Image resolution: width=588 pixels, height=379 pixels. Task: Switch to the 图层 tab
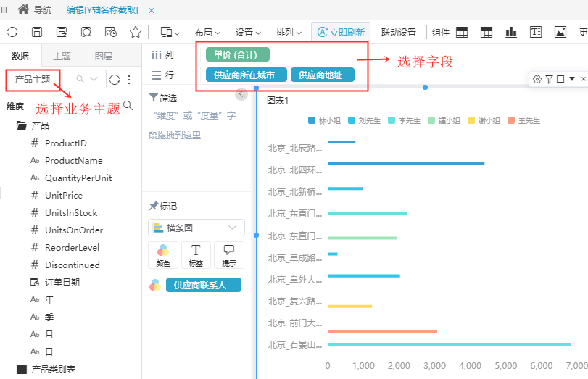pyautogui.click(x=104, y=57)
